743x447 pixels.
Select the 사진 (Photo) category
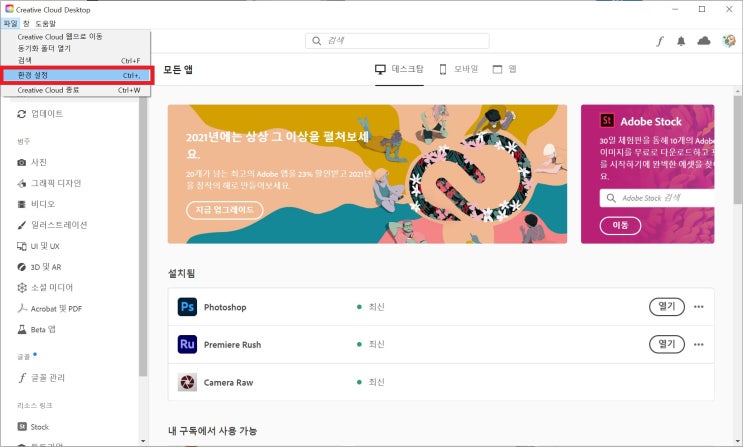[32, 162]
